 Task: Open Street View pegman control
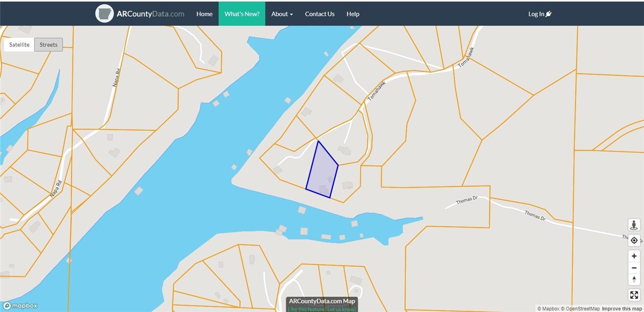(x=634, y=225)
